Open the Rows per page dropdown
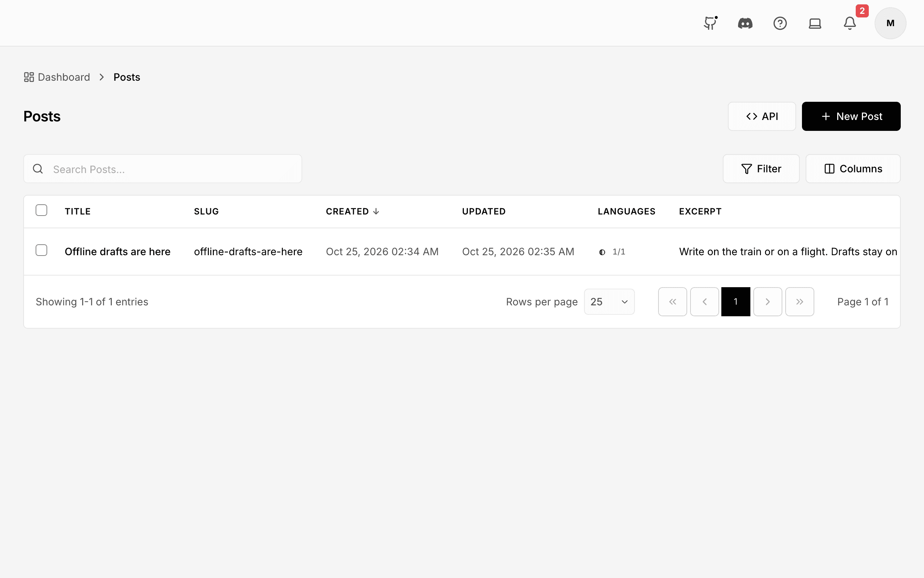Screen dimensions: 924x578 pos(609,302)
